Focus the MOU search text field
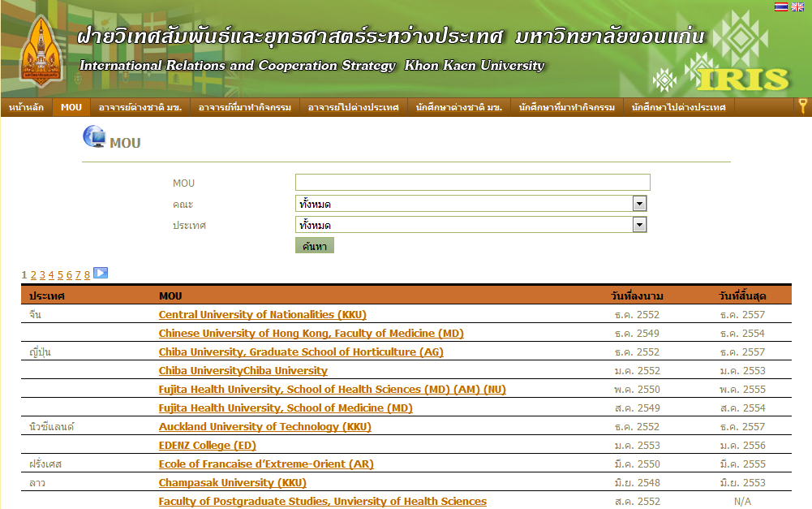 coord(472,183)
